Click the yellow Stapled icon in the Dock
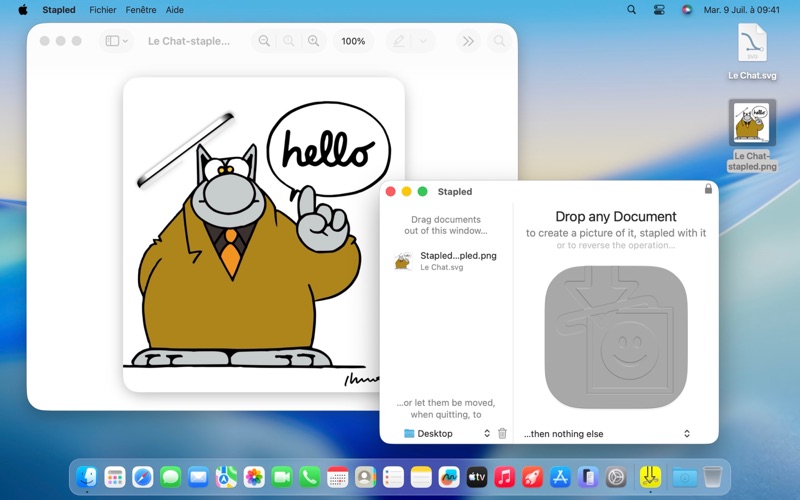The width and height of the screenshot is (800, 500). [x=650, y=478]
